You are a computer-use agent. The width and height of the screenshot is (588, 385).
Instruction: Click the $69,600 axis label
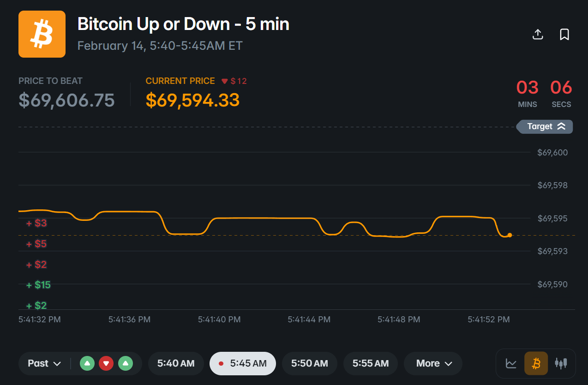pyautogui.click(x=553, y=153)
